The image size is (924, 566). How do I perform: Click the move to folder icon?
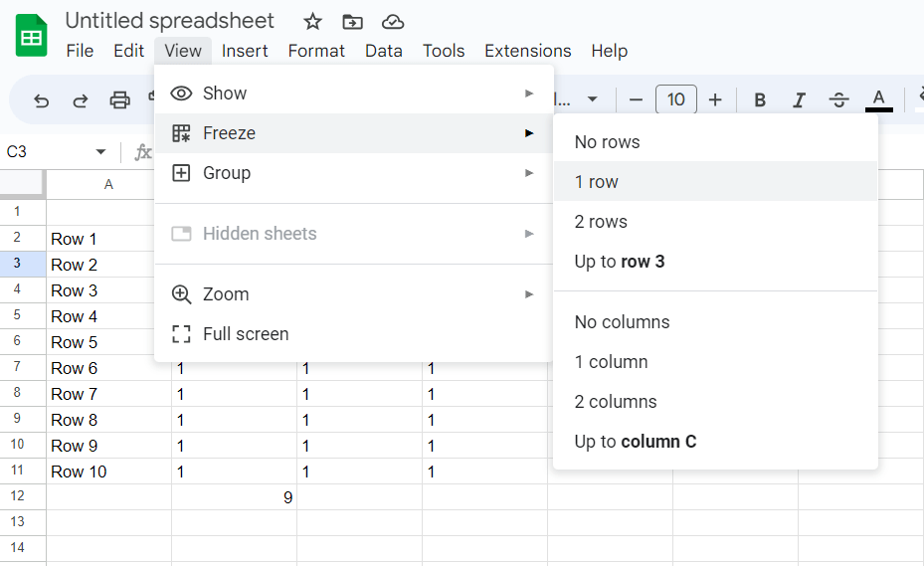point(352,22)
